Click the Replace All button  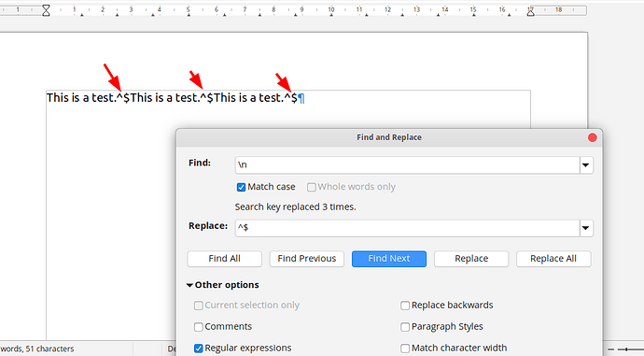click(x=553, y=259)
